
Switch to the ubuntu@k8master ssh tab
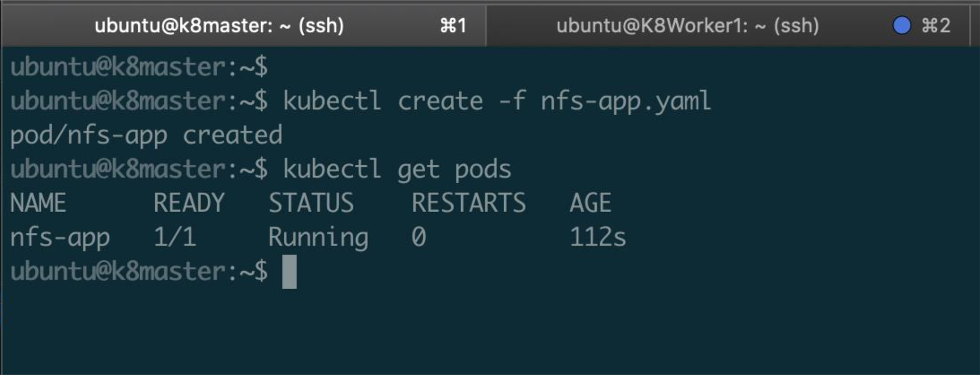219,25
